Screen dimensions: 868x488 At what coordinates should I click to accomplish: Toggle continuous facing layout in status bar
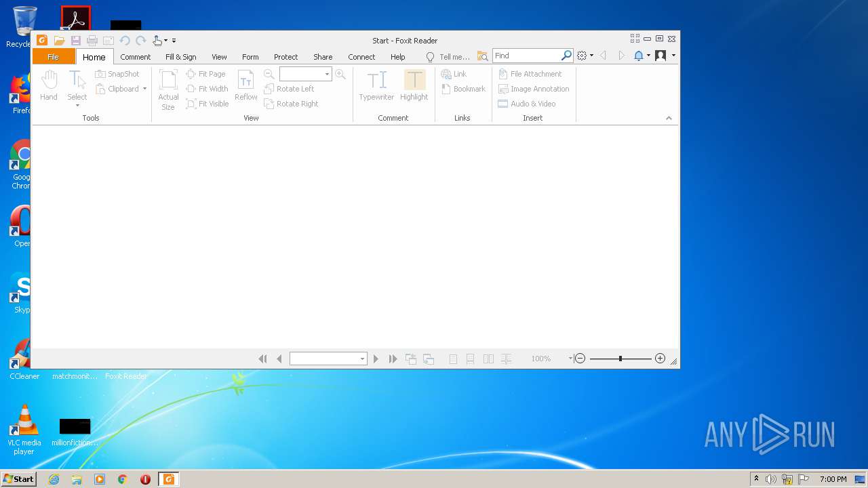click(506, 359)
